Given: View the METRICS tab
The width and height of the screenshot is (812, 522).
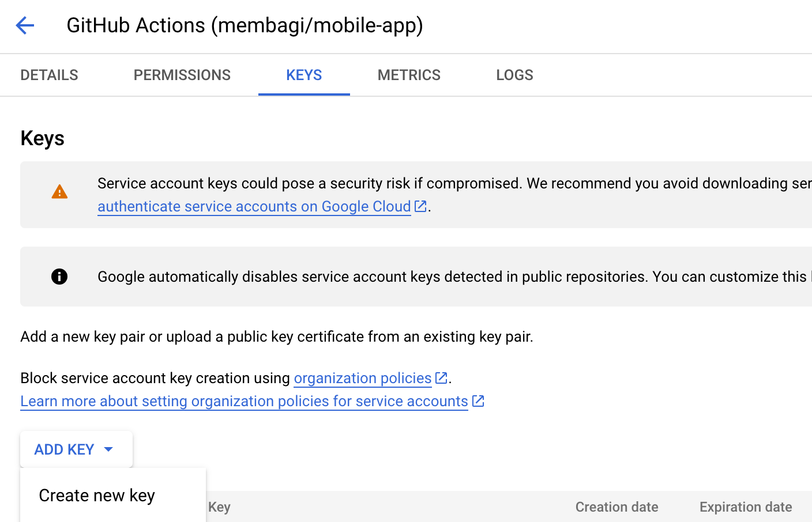Looking at the screenshot, I should click(x=409, y=75).
